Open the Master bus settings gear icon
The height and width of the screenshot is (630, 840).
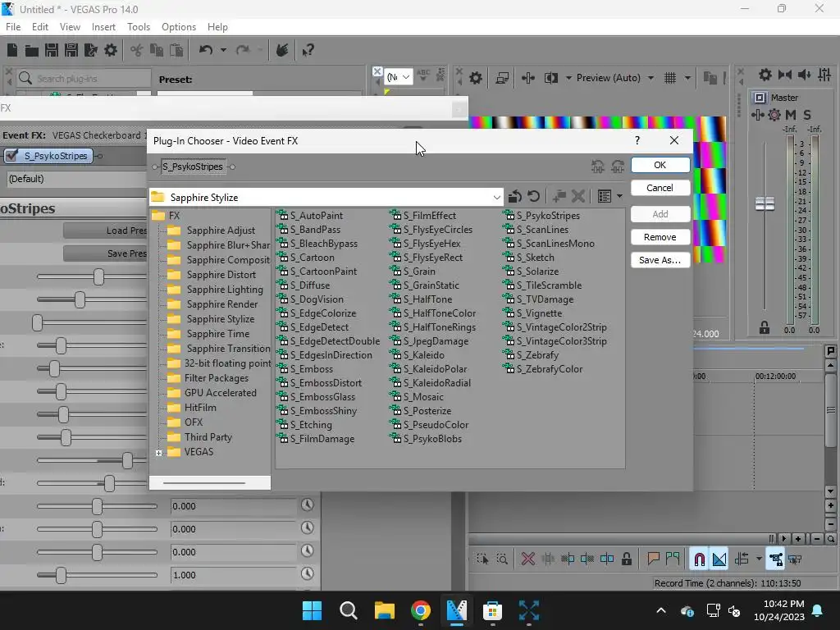(765, 75)
